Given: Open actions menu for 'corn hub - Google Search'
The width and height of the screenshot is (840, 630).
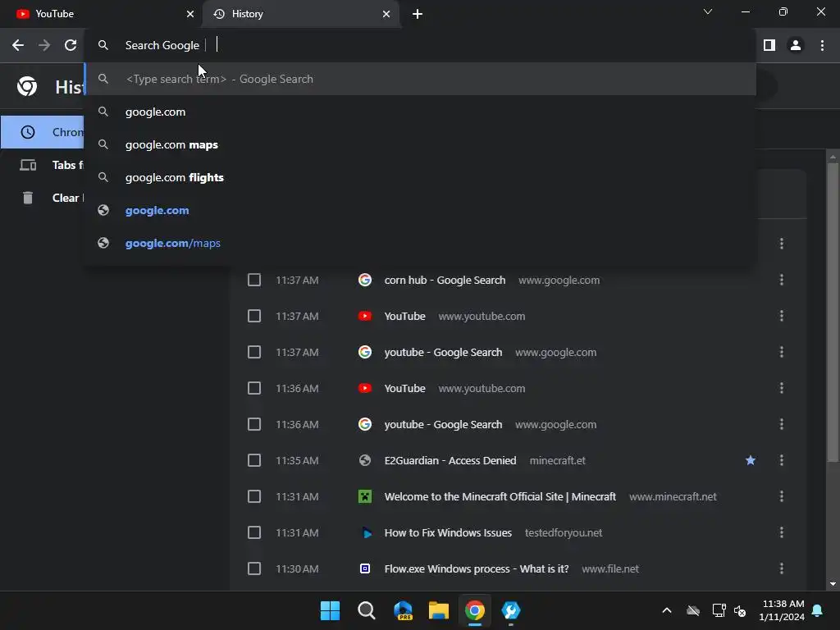Looking at the screenshot, I should coord(781,280).
